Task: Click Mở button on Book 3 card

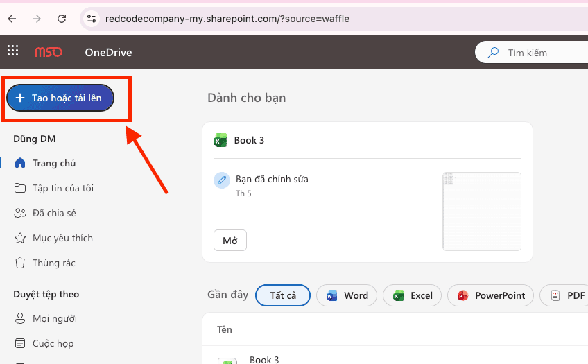Action: (x=230, y=241)
